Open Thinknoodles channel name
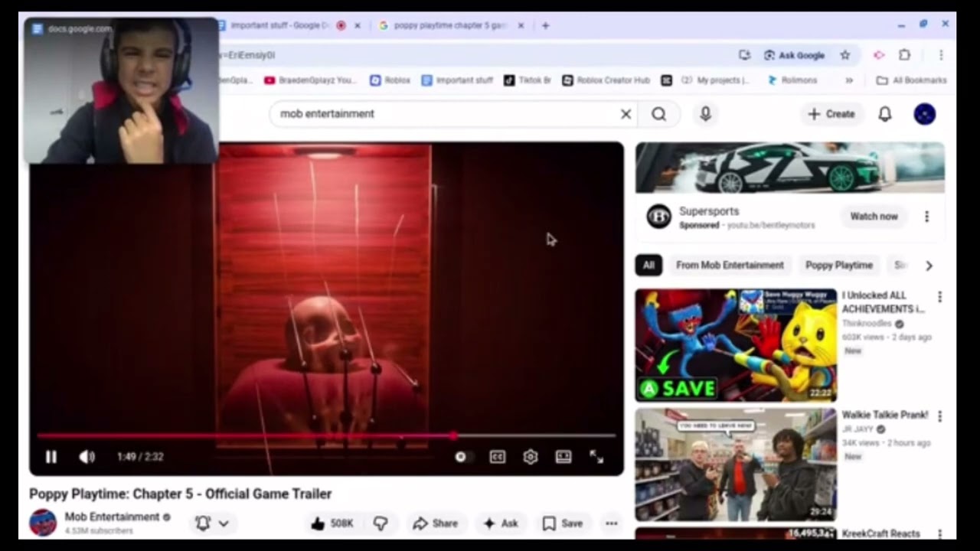980x551 pixels. [x=867, y=324]
